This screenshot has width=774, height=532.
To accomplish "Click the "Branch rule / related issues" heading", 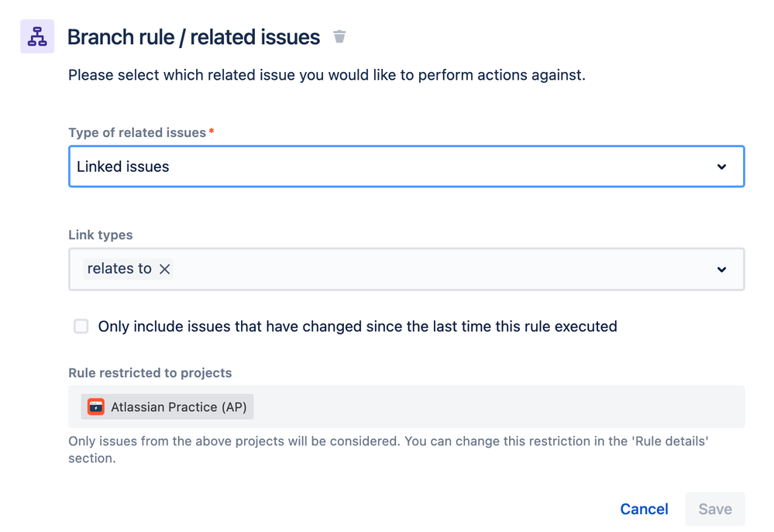I will point(194,37).
